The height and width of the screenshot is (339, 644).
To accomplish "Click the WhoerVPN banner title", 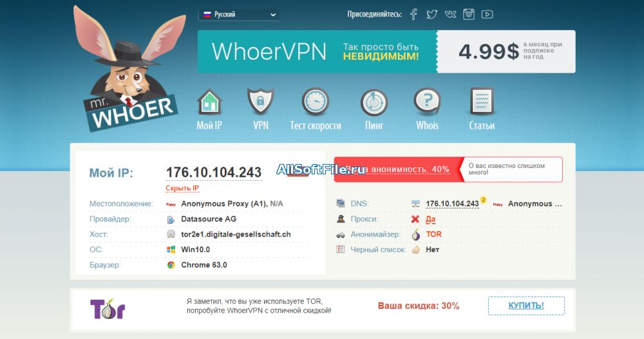I will pyautogui.click(x=269, y=51).
